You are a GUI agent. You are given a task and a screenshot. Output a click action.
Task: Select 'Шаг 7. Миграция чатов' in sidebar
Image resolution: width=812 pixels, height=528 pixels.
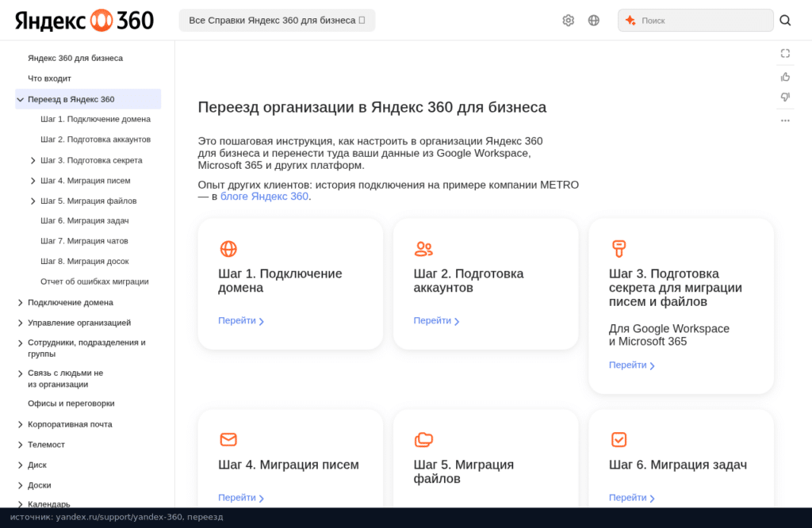tap(84, 241)
